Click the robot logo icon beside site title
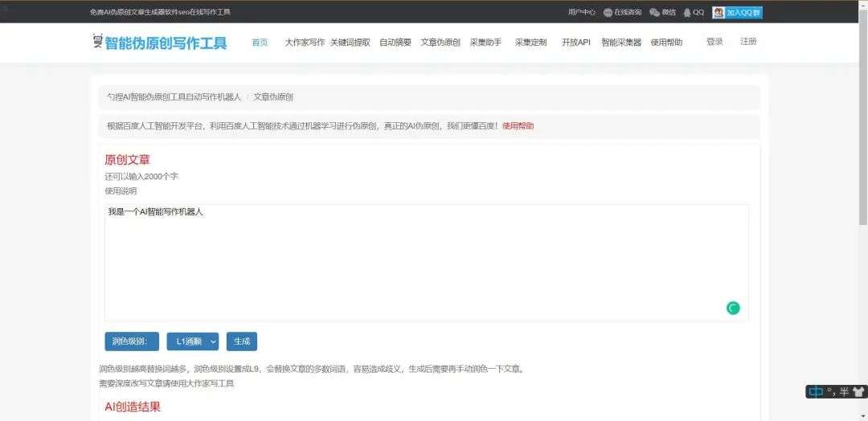The height and width of the screenshot is (421, 868). coord(98,41)
